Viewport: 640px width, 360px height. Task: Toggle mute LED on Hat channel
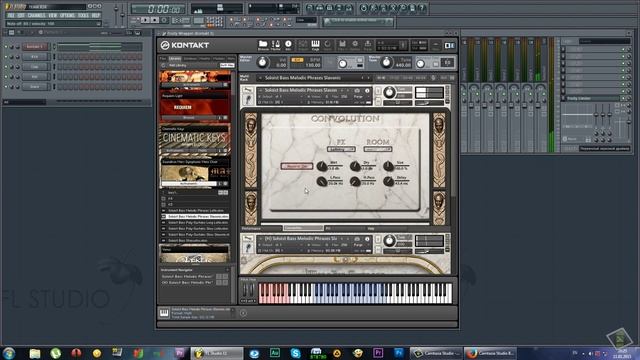[x=6, y=77]
